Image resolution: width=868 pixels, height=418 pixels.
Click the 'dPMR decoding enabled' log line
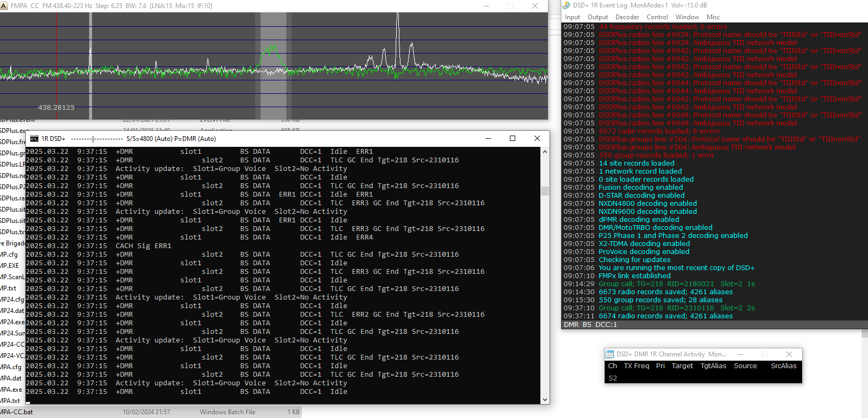(639, 220)
